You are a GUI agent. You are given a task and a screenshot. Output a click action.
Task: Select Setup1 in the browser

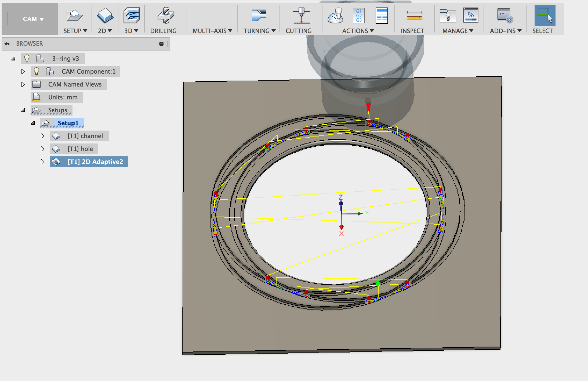pos(68,123)
